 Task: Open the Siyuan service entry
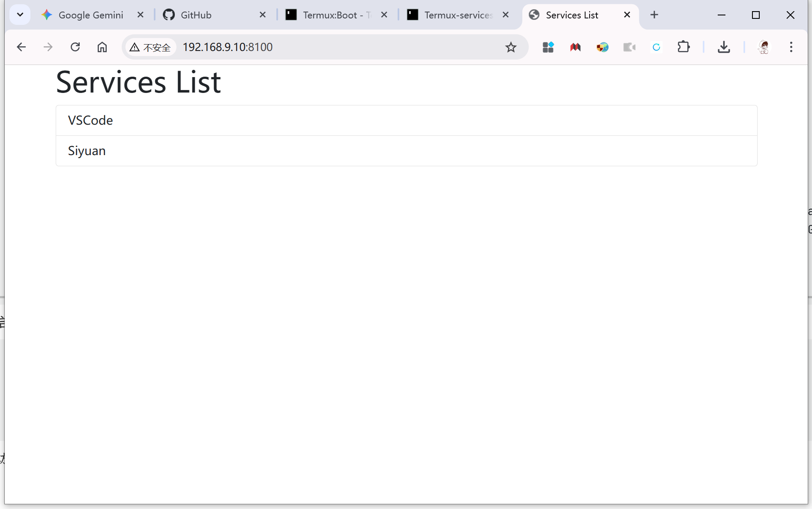click(406, 151)
